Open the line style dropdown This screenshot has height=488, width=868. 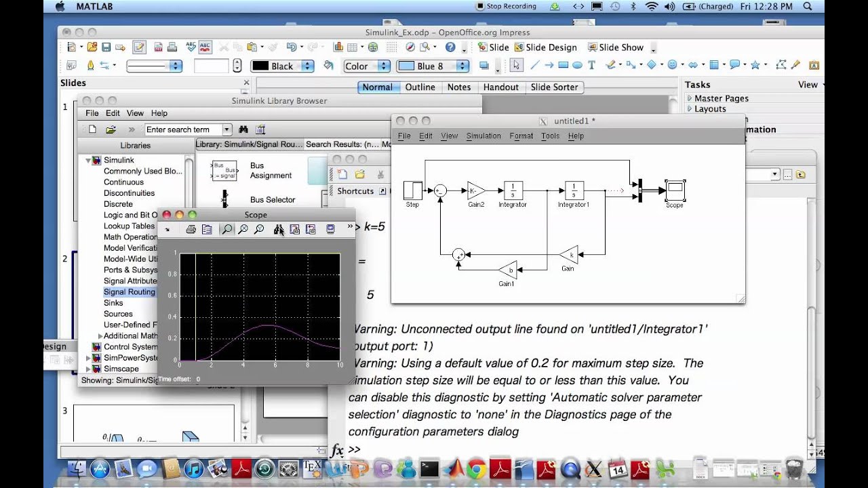pos(176,66)
